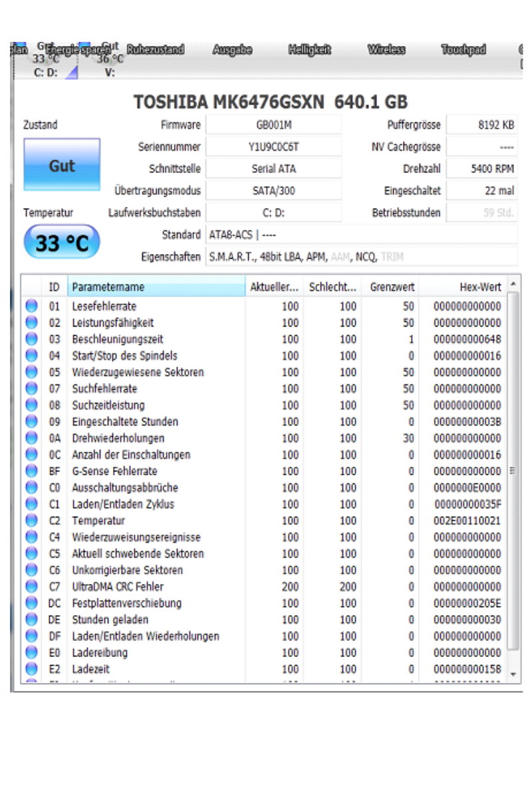Click the orb for Aktuell schwebende Sektoren
This screenshot has height=798, width=532.
31,553
